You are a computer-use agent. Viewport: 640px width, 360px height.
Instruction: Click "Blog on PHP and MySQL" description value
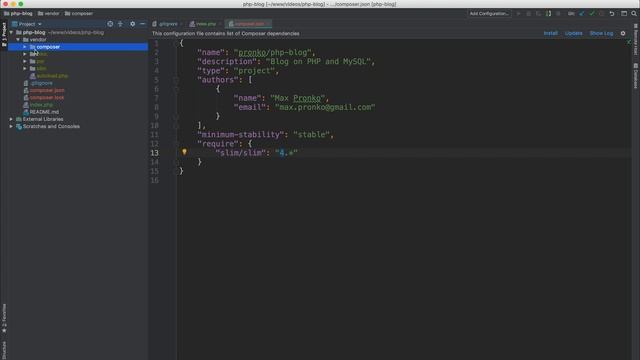318,62
